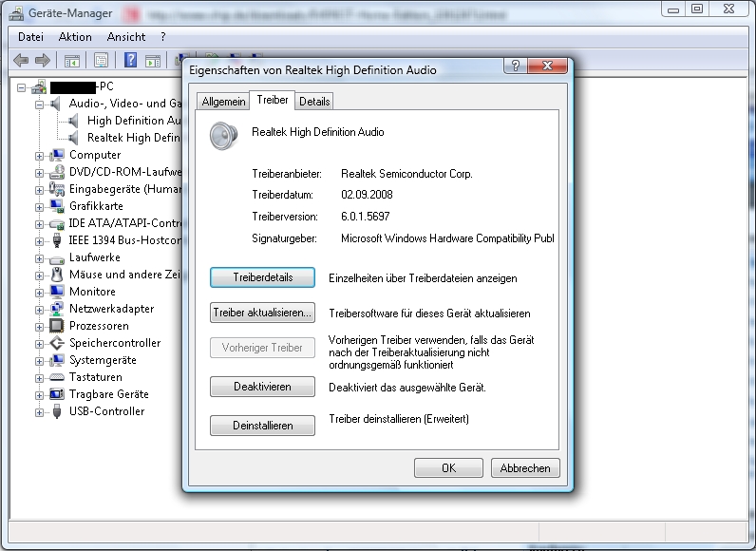Click the Treiberdetails button
The width and height of the screenshot is (756, 551).
(262, 277)
